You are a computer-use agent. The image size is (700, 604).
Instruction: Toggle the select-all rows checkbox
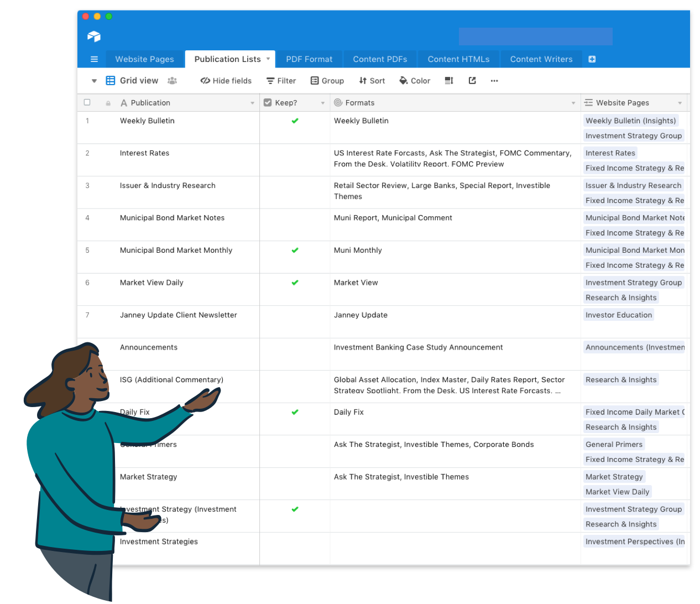(87, 102)
